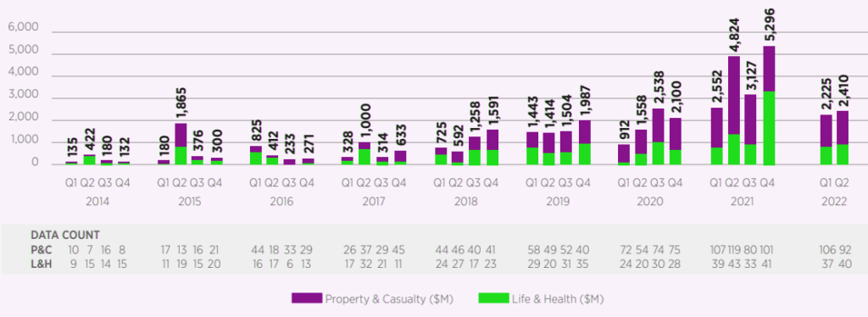Click the P&C row label
Viewport: 868px width, 317px height.
42,249
